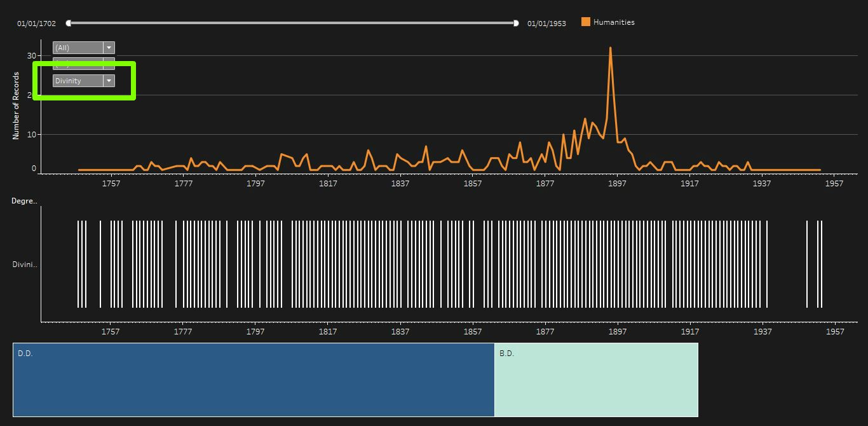Click the Number of Records axis title

[x=16, y=106]
